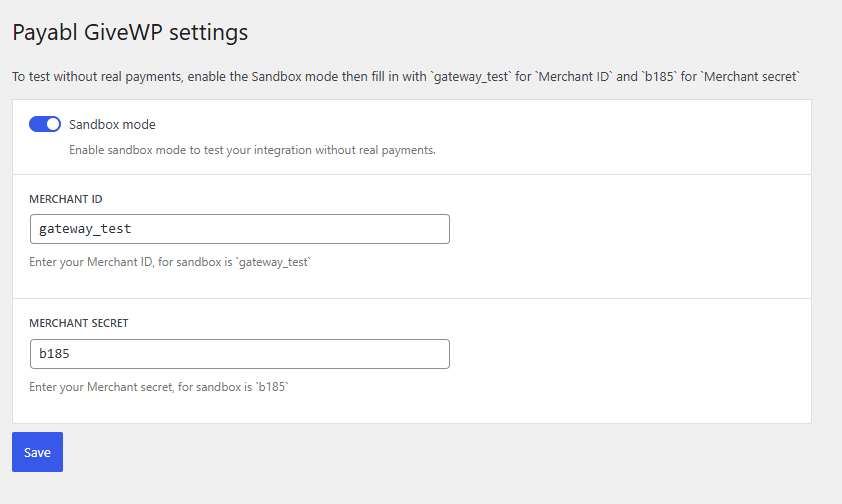Click the MERCHANT SECRET field label

(x=78, y=323)
